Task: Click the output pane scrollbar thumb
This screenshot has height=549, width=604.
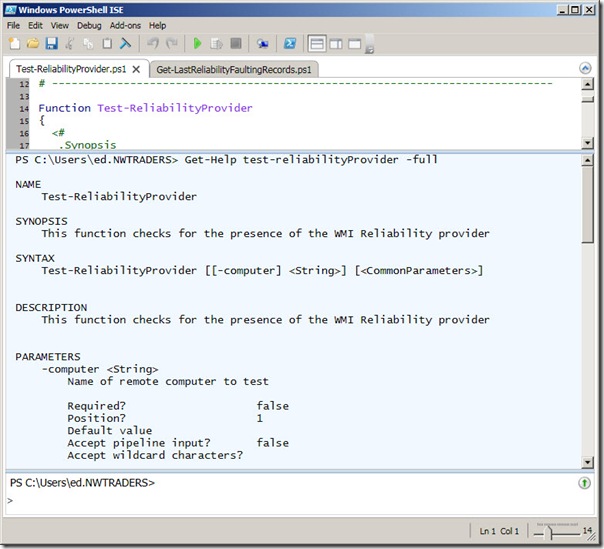Action: (x=587, y=205)
